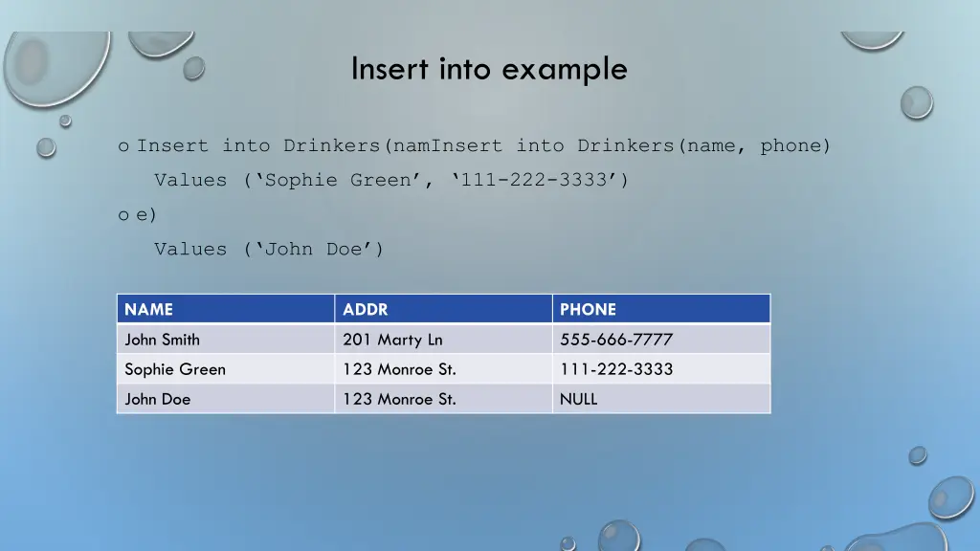
Task: Click the first code line ending in 'Drinkers(name, phone)'
Action: click(x=483, y=145)
